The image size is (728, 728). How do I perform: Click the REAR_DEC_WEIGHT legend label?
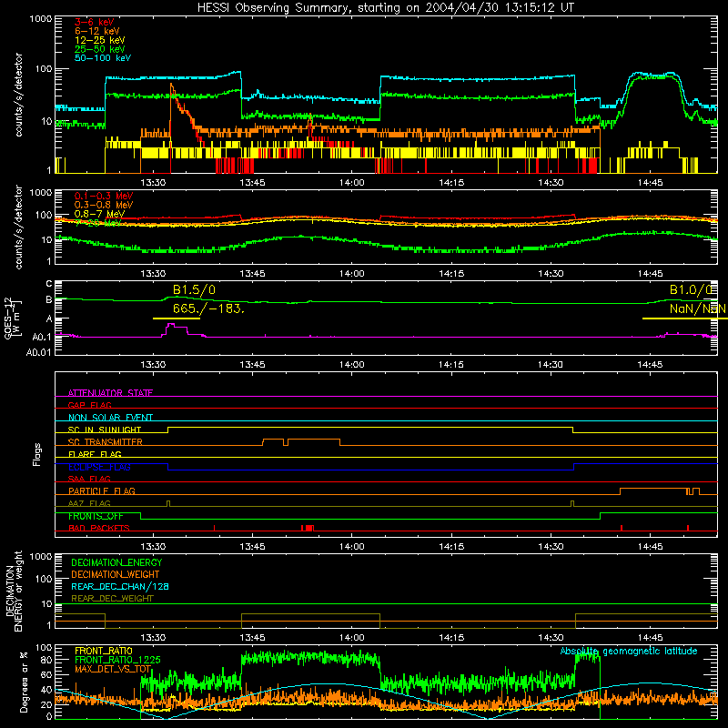[x=112, y=599]
